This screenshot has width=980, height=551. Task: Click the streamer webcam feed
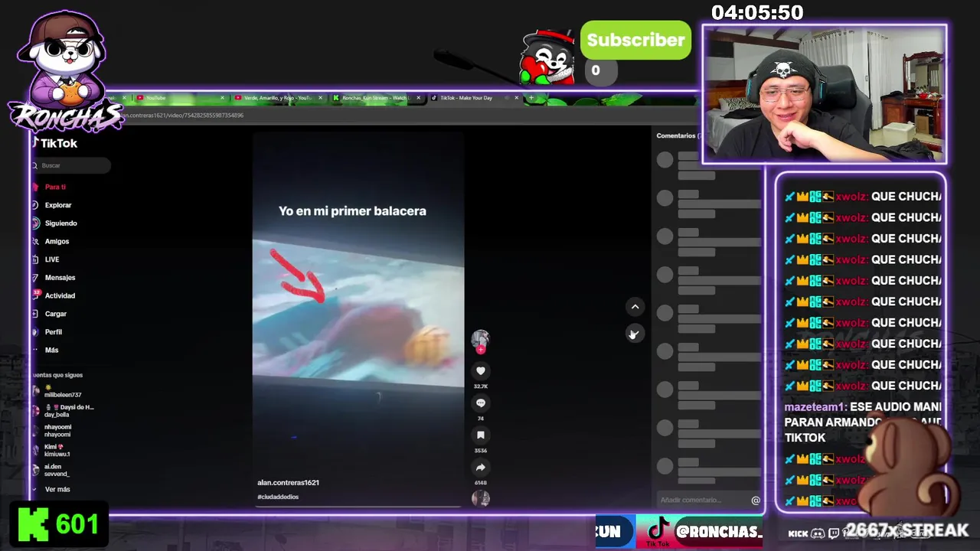pyautogui.click(x=825, y=94)
